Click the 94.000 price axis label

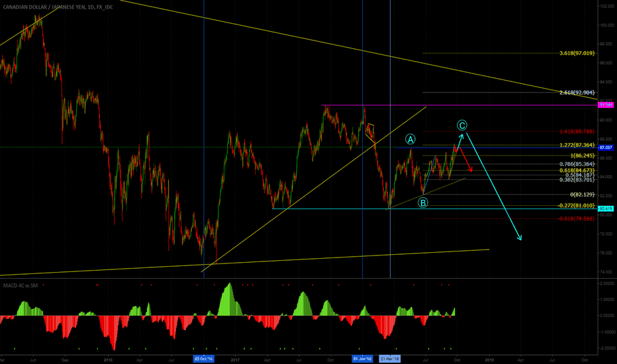click(607, 82)
